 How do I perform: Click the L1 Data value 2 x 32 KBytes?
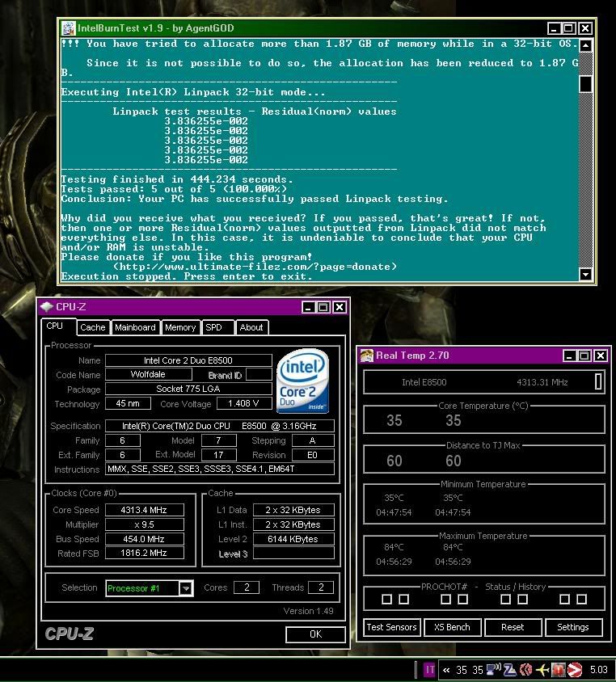click(293, 510)
